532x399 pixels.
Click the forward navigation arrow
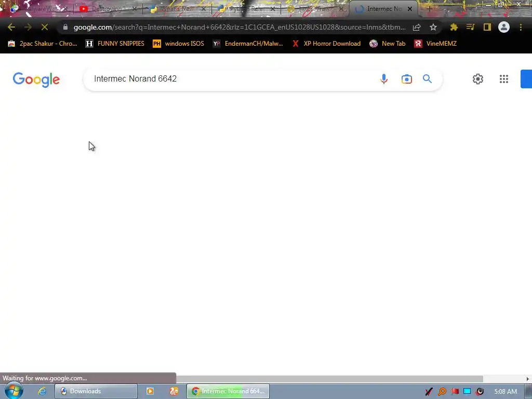pos(28,27)
